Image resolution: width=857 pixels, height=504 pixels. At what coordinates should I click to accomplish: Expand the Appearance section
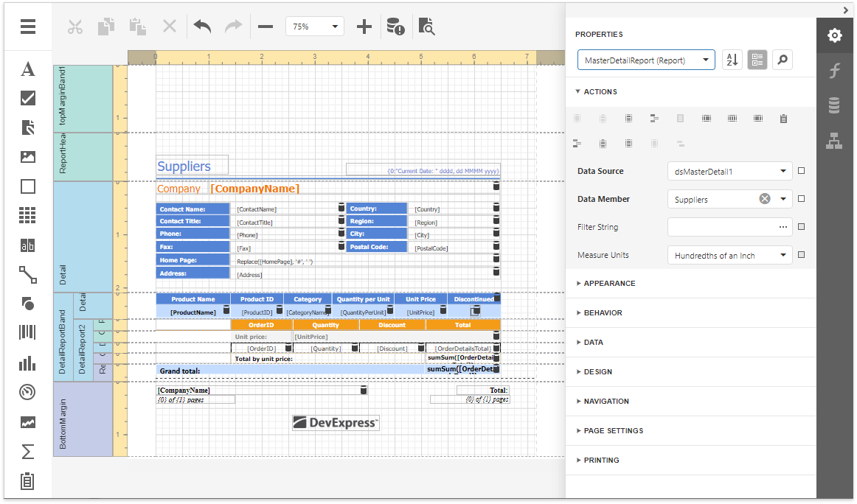click(609, 284)
